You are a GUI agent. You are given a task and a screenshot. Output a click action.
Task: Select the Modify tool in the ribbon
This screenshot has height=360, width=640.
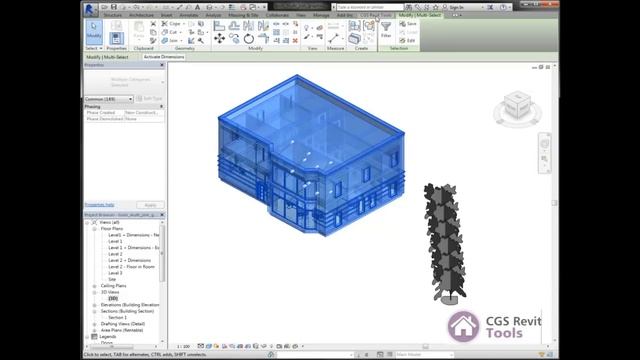point(94,32)
